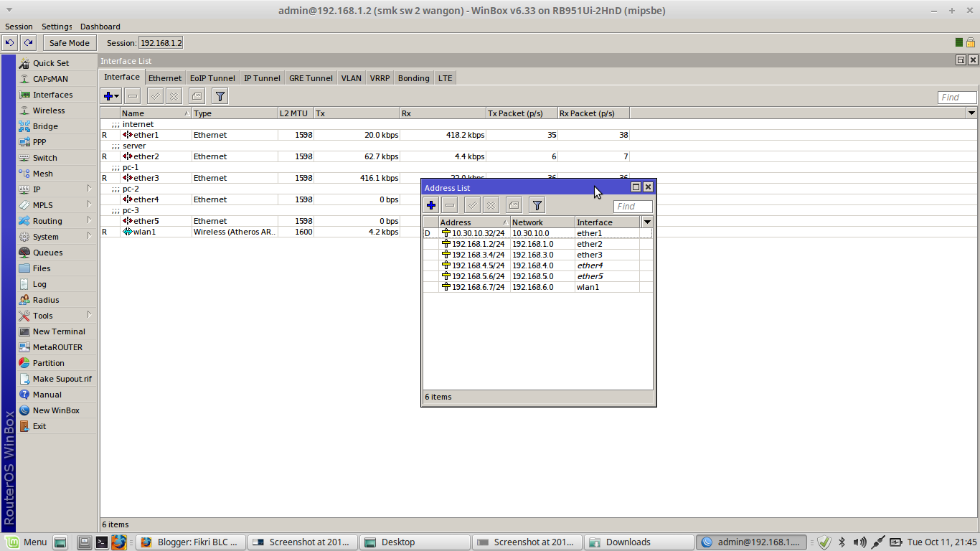Open the Session menu
This screenshot has height=551, width=980.
click(x=19, y=27)
